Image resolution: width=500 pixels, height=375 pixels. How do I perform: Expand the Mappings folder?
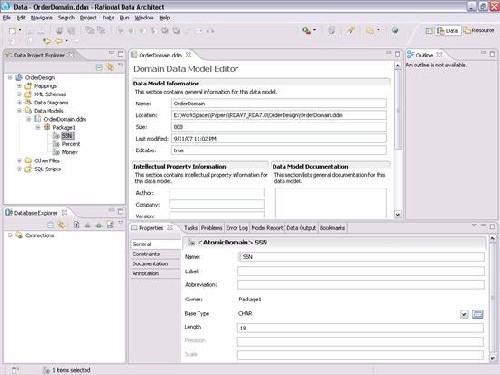tap(19, 86)
